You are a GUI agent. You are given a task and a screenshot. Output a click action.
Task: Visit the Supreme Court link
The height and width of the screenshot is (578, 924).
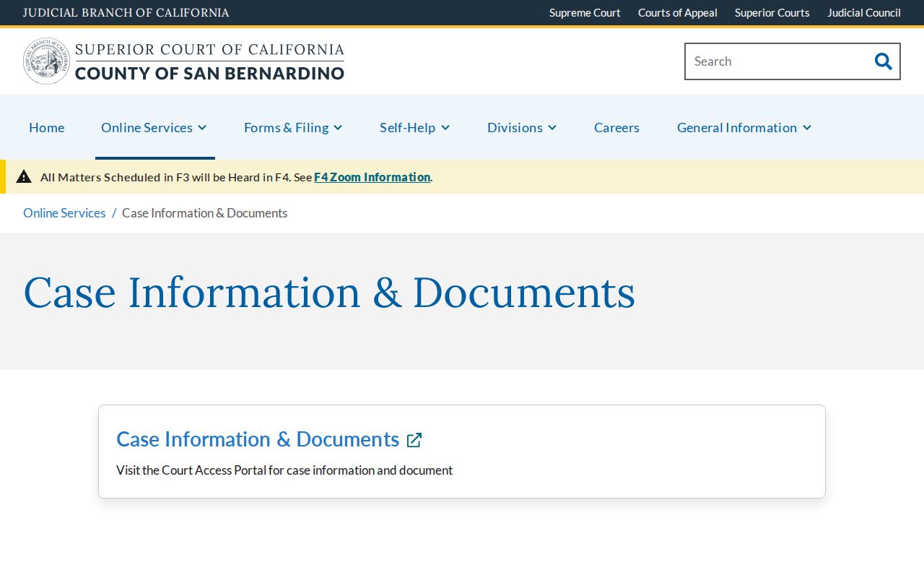point(585,12)
